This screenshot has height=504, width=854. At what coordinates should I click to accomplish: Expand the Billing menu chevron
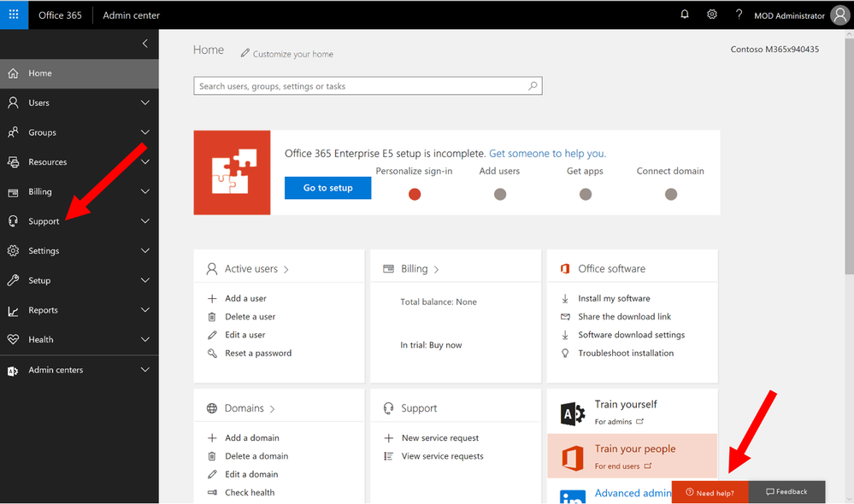144,191
